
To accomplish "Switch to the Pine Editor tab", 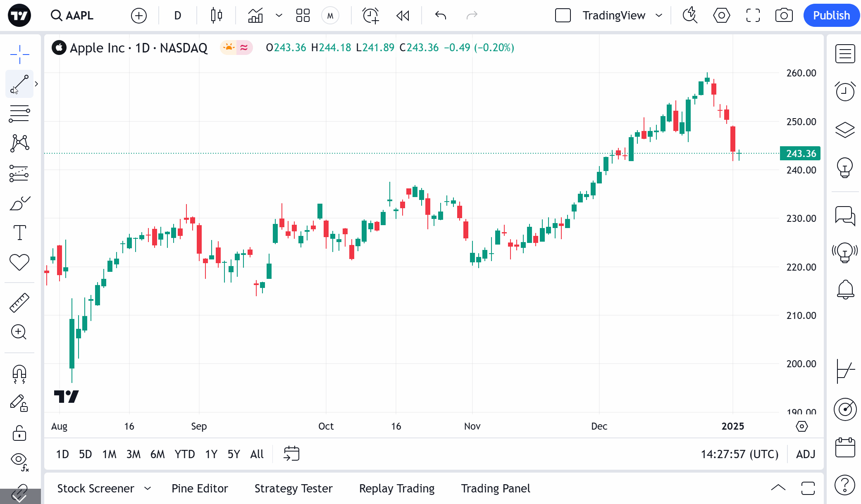I will (x=200, y=488).
